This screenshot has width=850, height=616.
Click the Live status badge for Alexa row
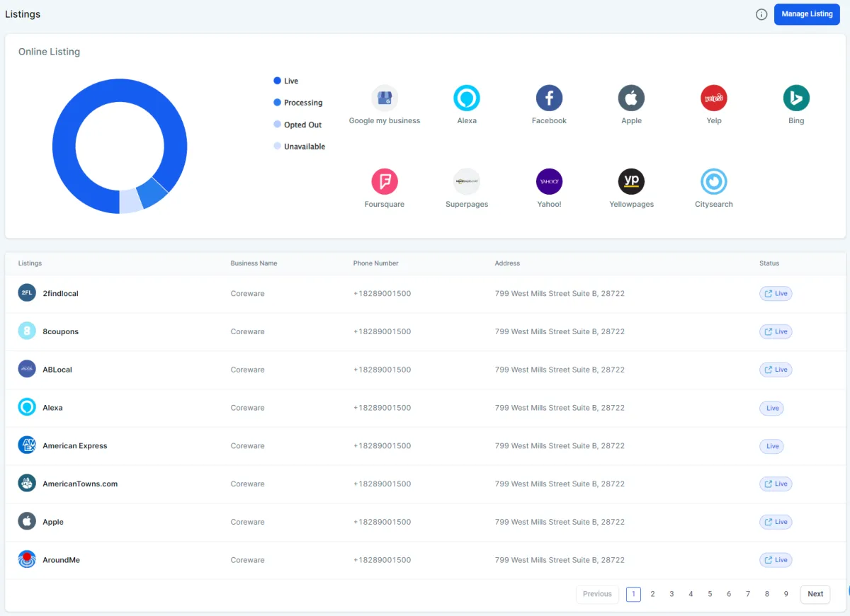tap(772, 408)
